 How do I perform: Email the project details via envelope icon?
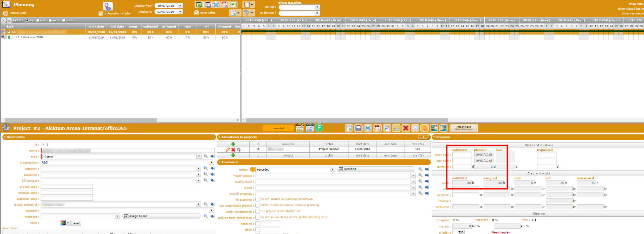[x=415, y=128]
